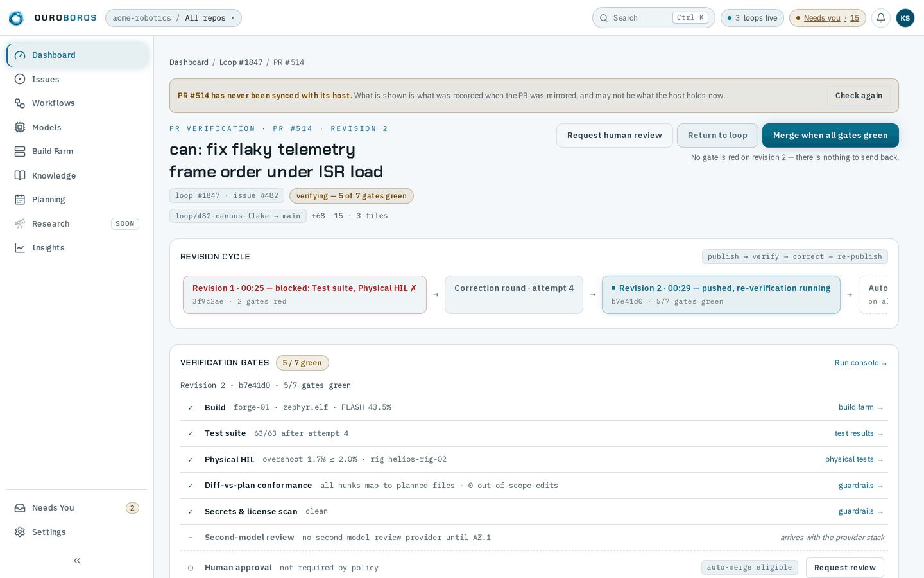Click the Ouroboros logo icon
The image size is (924, 578).
[x=16, y=18]
